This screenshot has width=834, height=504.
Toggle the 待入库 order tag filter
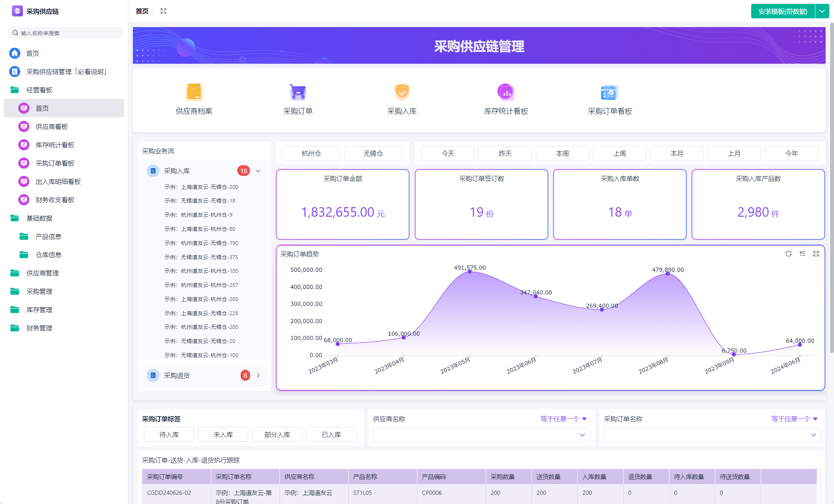[x=169, y=435]
